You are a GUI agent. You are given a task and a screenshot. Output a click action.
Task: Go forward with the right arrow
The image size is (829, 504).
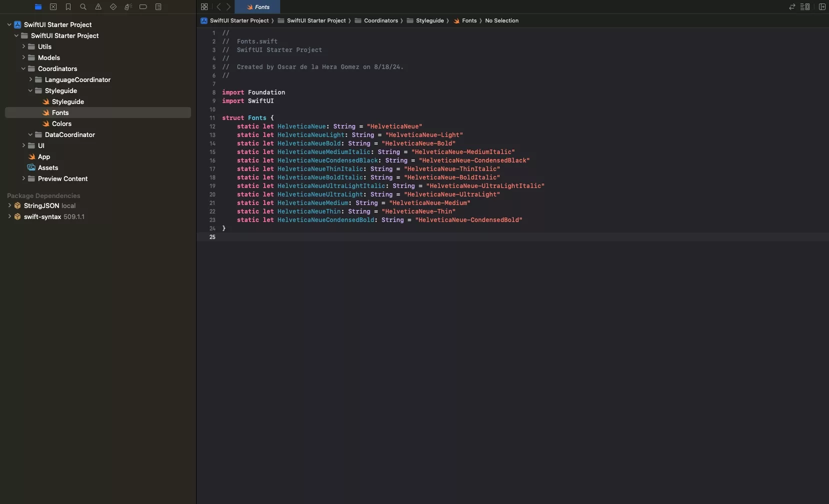coord(229,7)
